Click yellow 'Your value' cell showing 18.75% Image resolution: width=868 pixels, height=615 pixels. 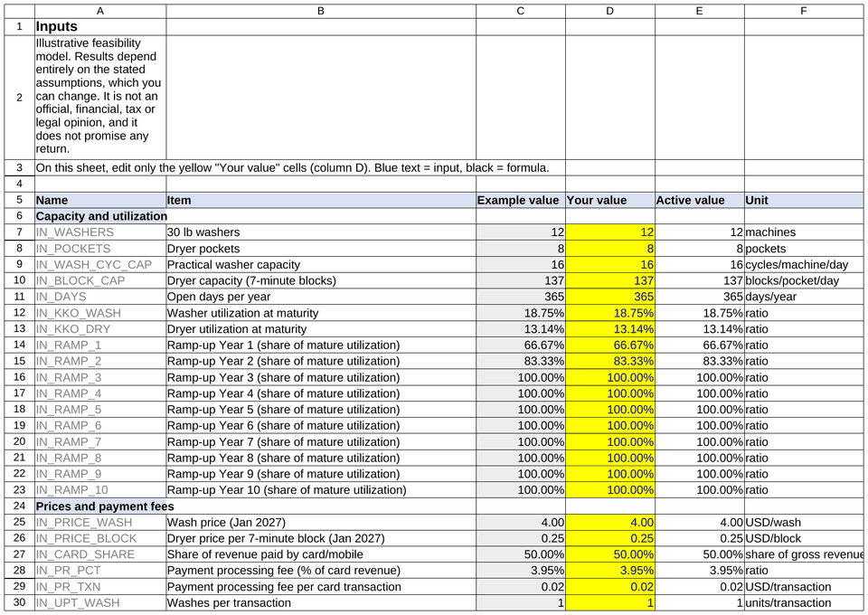click(x=610, y=313)
